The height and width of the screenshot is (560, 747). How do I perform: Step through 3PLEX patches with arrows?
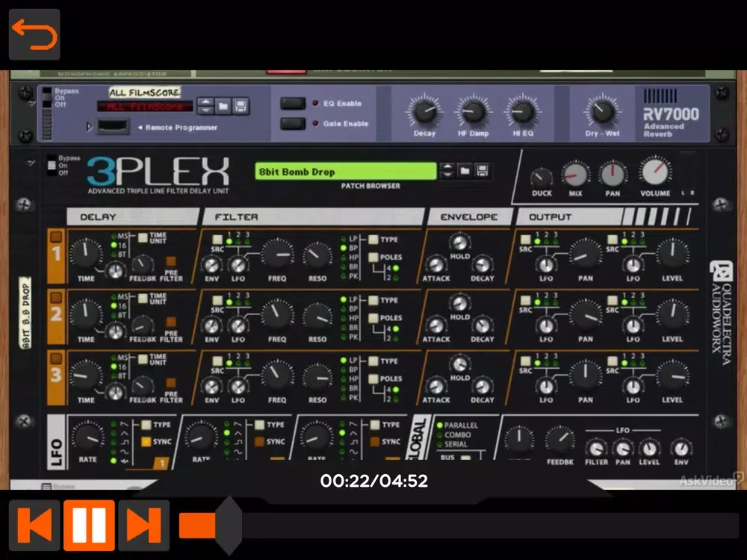coord(447,170)
